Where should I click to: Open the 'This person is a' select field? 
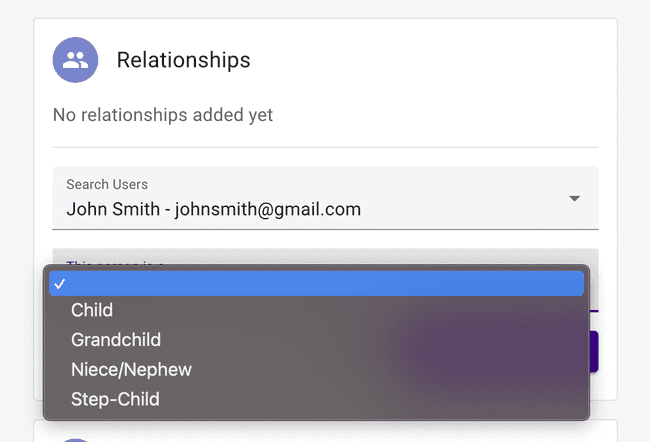(x=325, y=257)
